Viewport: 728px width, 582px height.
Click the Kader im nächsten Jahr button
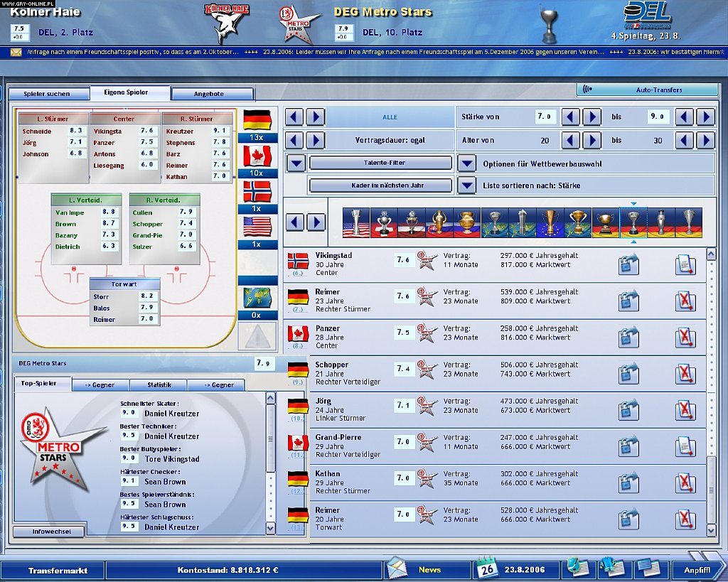click(x=380, y=185)
